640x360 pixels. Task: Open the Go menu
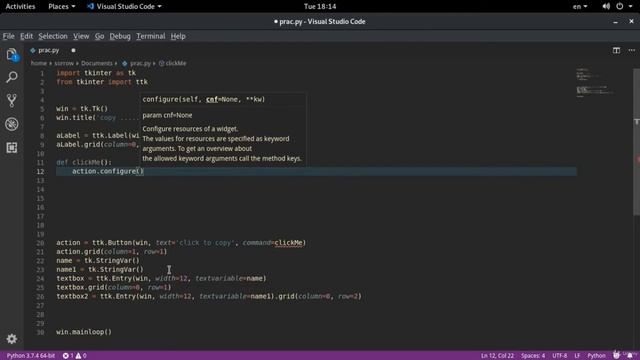click(x=100, y=36)
